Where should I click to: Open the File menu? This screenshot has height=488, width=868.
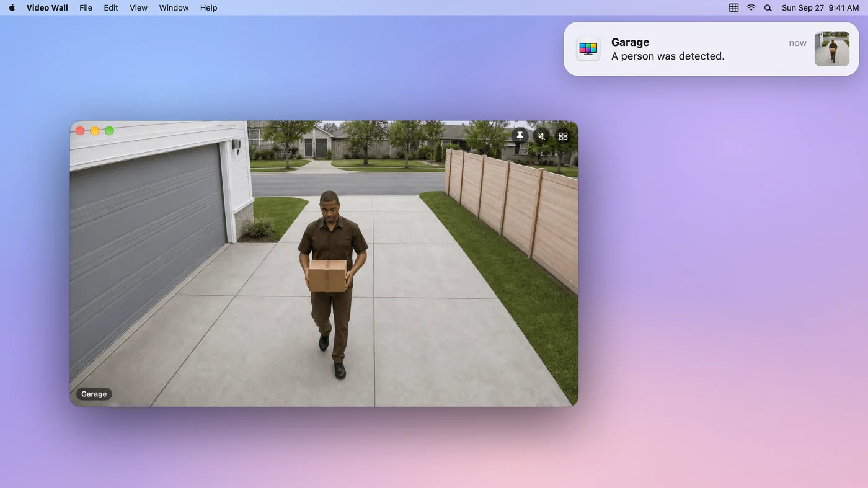(x=86, y=7)
